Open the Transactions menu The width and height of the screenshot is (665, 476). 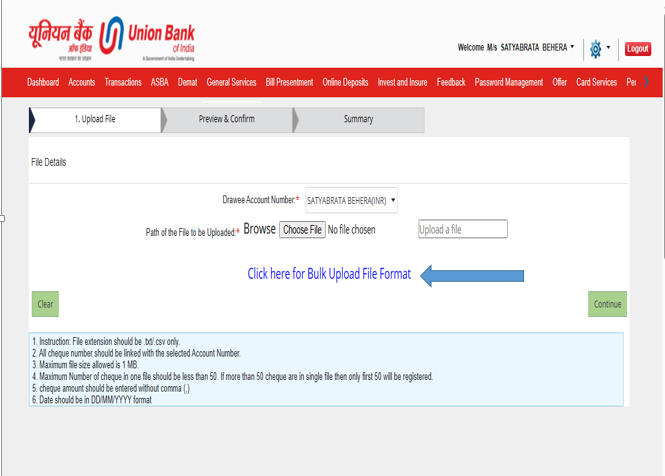point(123,83)
